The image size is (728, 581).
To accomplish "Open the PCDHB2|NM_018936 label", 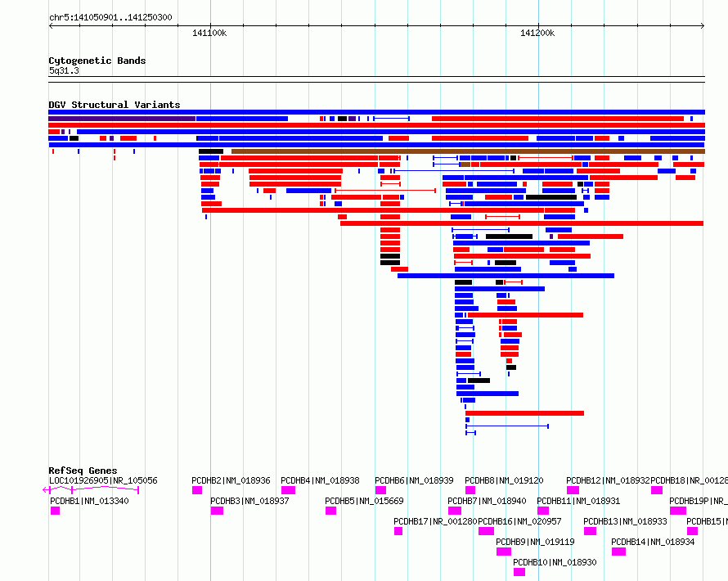I will [231, 480].
